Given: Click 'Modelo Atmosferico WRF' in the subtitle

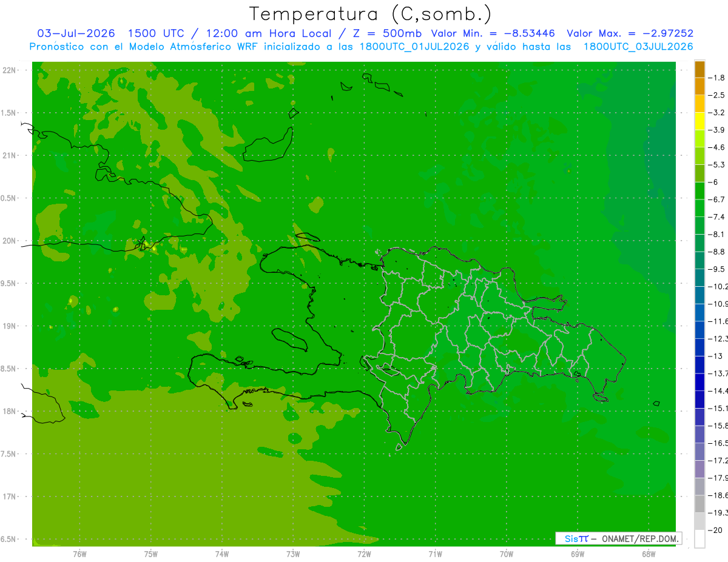Looking at the screenshot, I should (x=192, y=47).
